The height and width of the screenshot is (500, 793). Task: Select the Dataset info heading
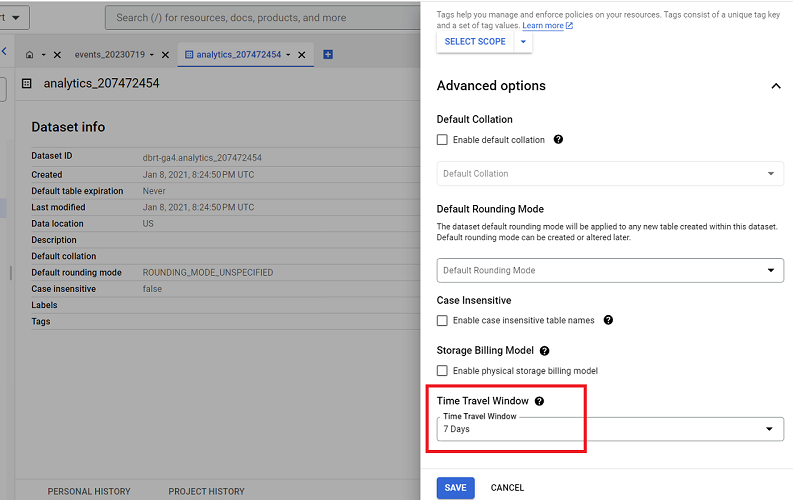[68, 127]
